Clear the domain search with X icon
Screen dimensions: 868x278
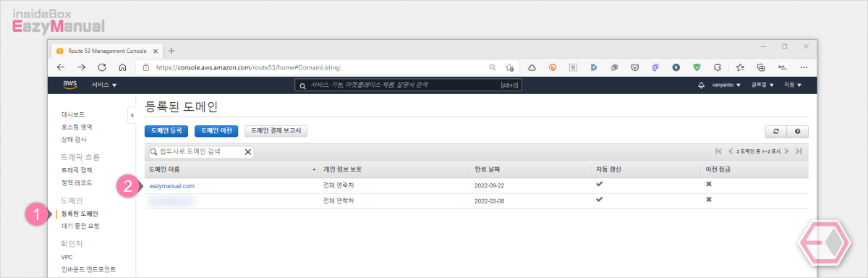[248, 152]
